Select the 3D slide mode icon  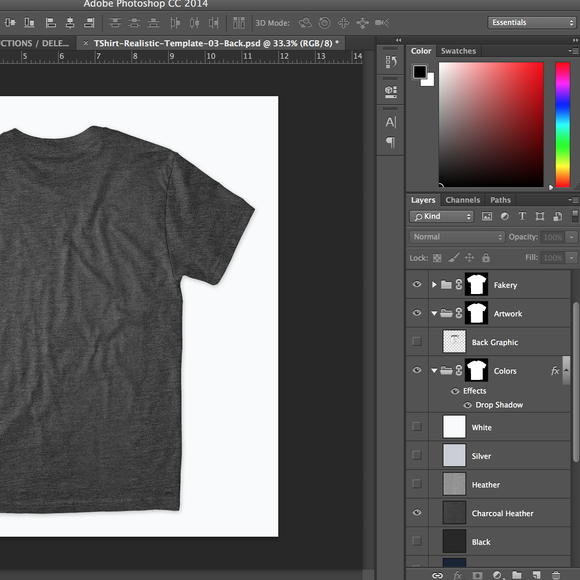[x=362, y=23]
